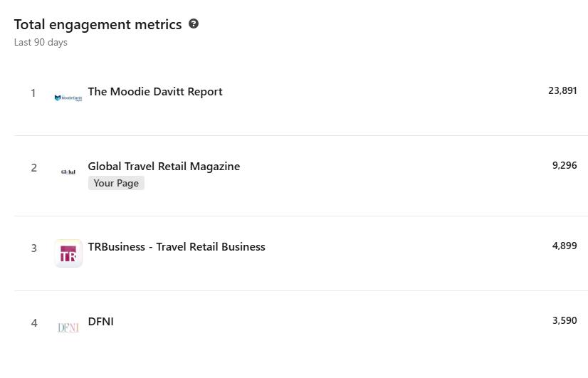Click the Total engagement metrics heading
588x378 pixels.
click(98, 24)
